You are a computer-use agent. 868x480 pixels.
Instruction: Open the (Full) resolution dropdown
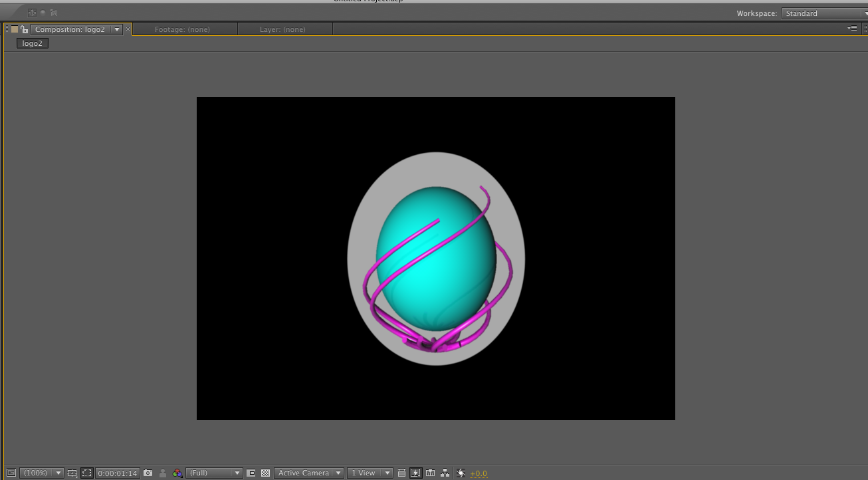(x=214, y=473)
